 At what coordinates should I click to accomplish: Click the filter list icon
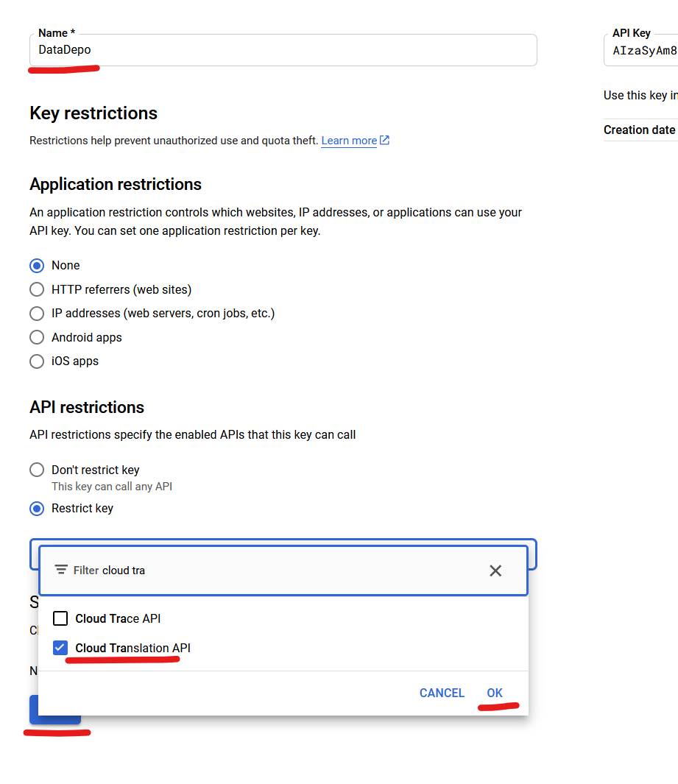click(62, 571)
